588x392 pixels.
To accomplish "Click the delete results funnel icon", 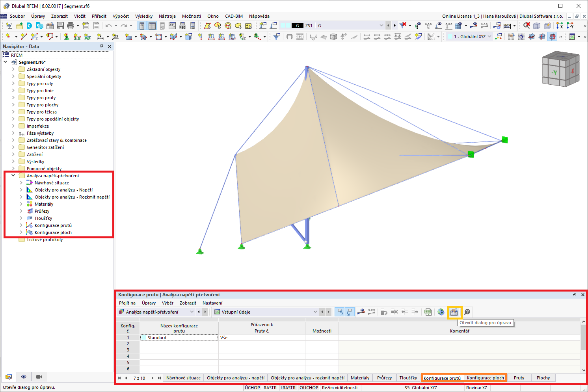I will click(x=403, y=26).
